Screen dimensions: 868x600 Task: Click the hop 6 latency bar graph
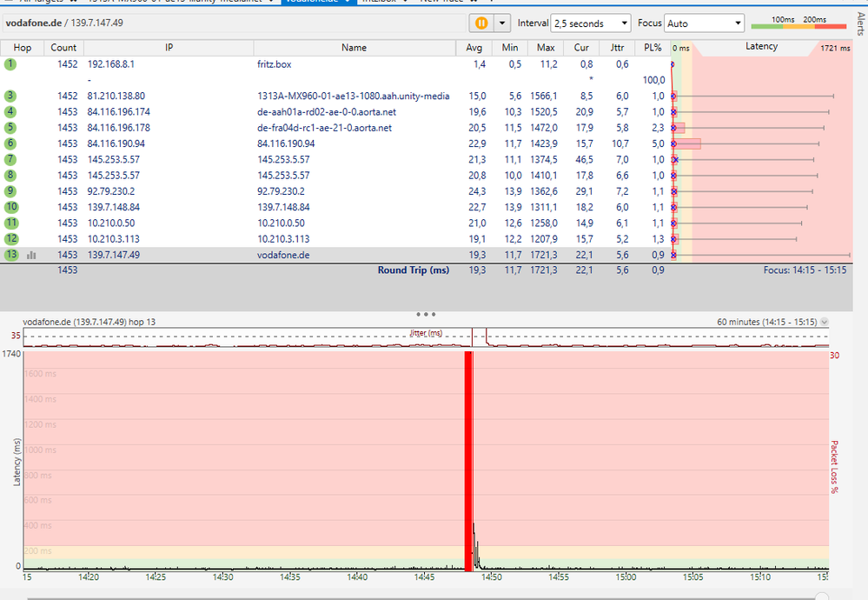click(x=687, y=144)
